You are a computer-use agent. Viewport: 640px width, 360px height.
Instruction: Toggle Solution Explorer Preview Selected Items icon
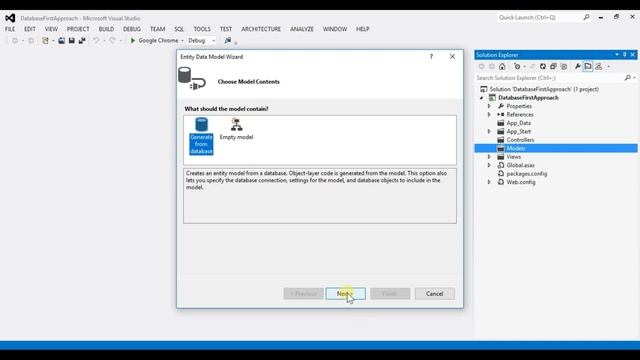point(588,67)
